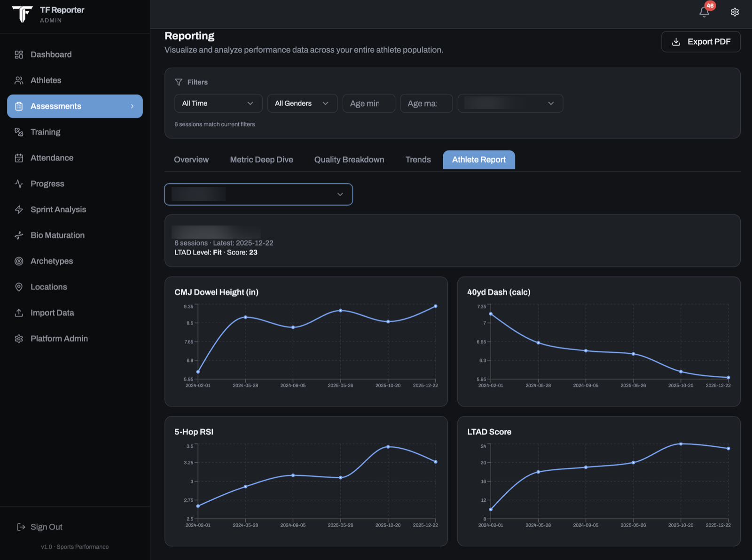
Task: Open Archetypes target icon
Action: [19, 261]
